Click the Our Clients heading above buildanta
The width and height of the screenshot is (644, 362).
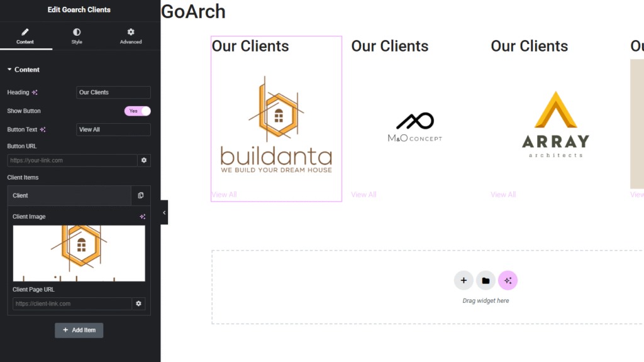(250, 46)
